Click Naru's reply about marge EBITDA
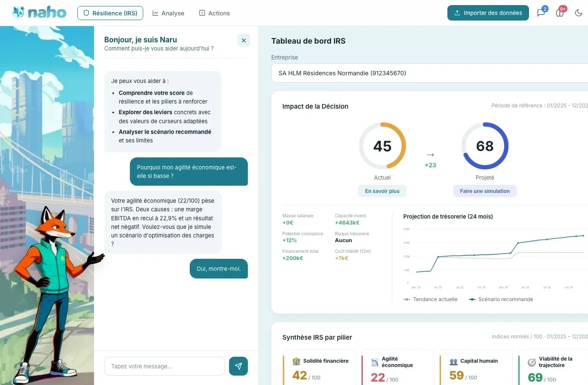588x385 pixels. (163, 222)
